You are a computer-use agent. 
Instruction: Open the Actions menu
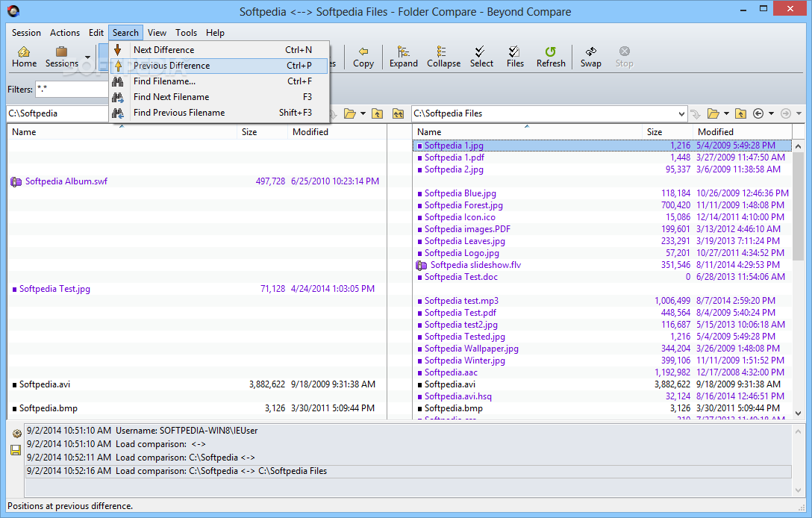65,33
